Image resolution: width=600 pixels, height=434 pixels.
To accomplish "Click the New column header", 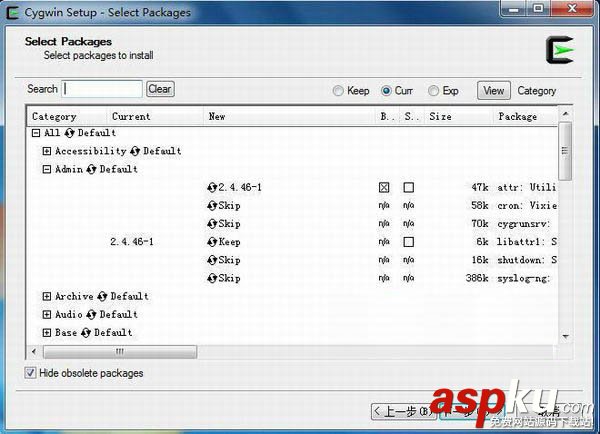I will pos(290,116).
